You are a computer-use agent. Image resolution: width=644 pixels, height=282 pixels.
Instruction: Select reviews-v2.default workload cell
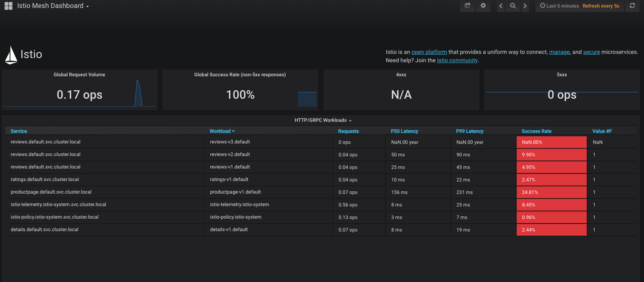click(269, 154)
